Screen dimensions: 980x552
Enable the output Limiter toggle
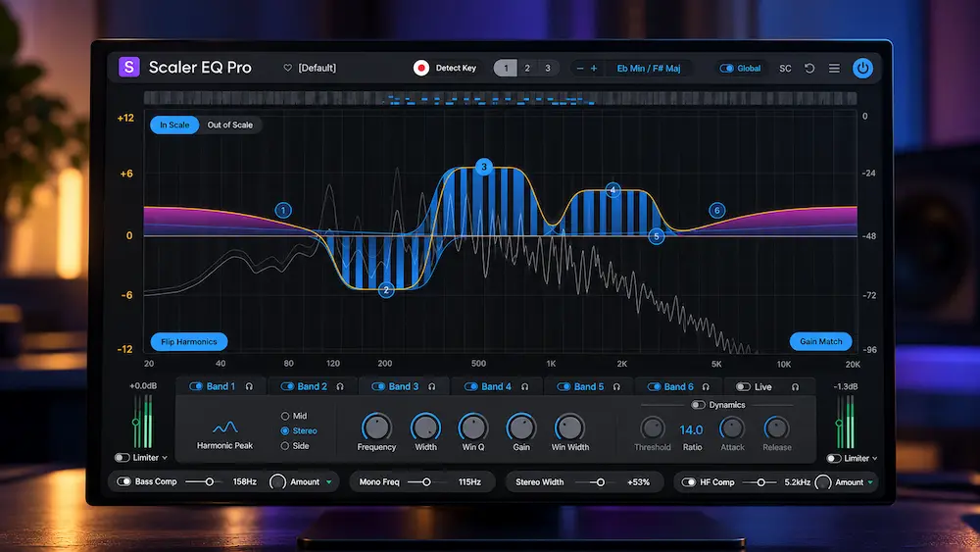point(833,458)
